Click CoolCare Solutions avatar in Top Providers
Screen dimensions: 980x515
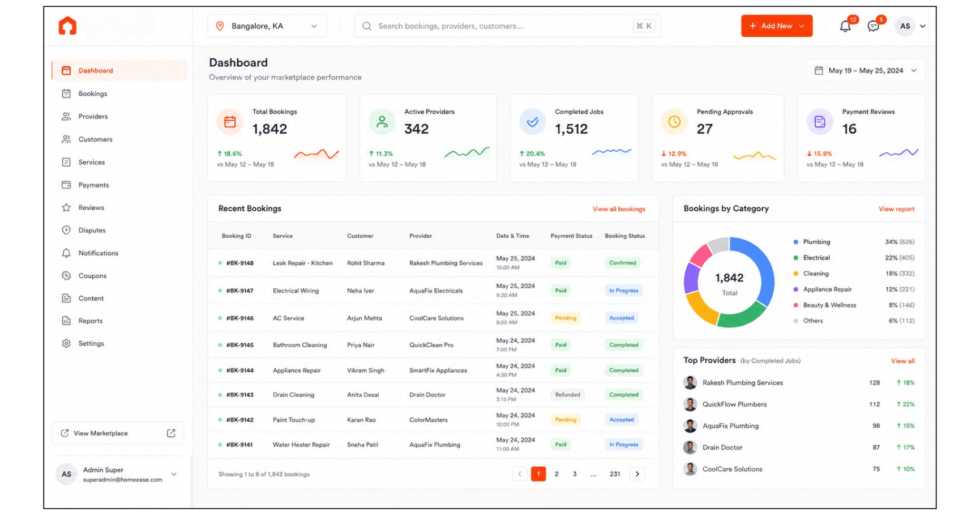690,469
